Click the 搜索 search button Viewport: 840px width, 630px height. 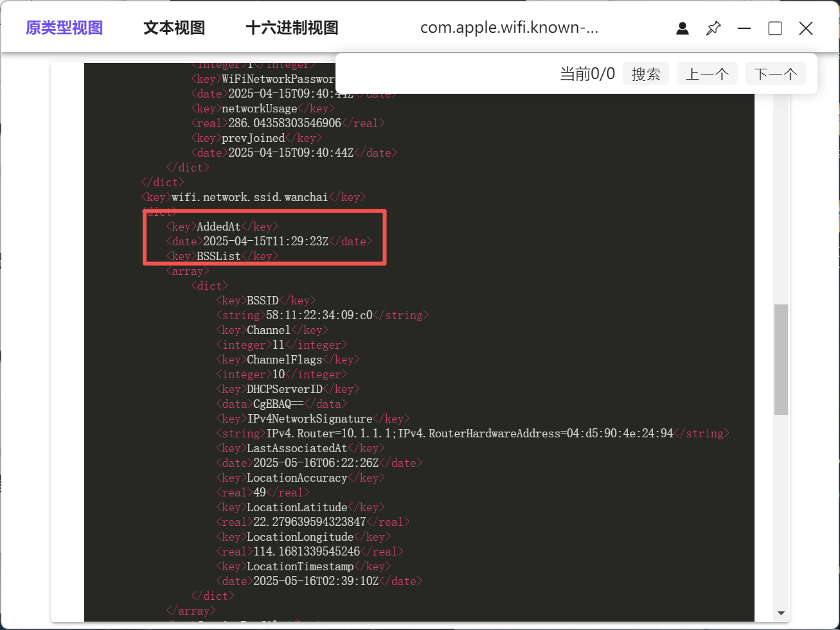(x=646, y=74)
